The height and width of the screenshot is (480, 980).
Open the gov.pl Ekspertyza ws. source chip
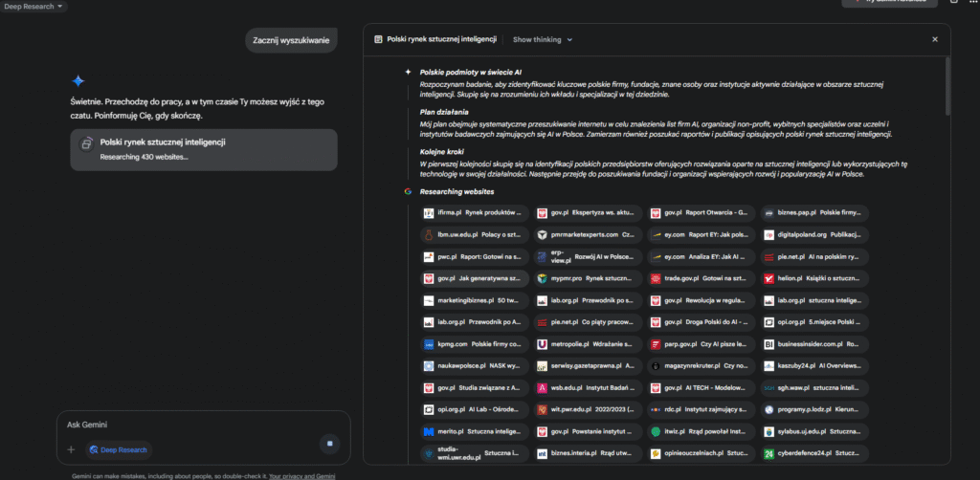(x=588, y=213)
